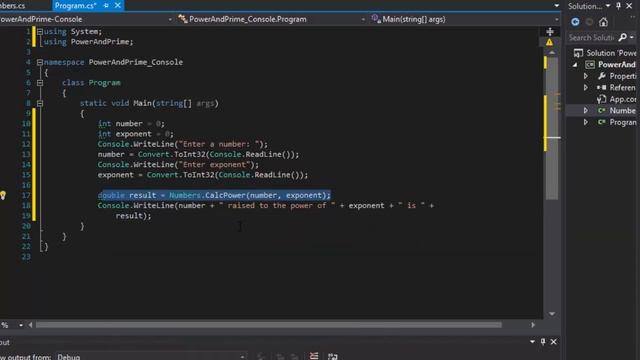Open the Solution Explorer search options dropdown

click(632, 38)
